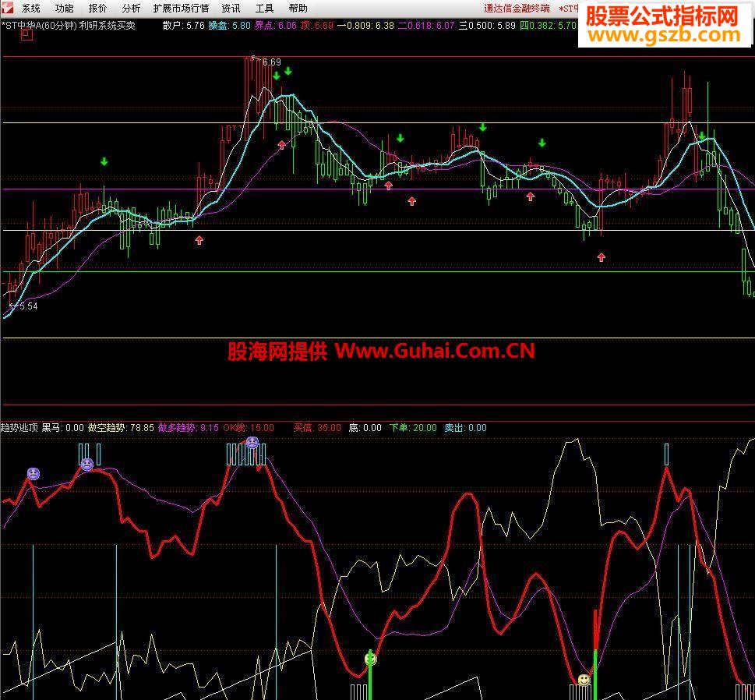Click the rightmost green sell arrow
This screenshot has height=700, width=755.
tap(702, 136)
